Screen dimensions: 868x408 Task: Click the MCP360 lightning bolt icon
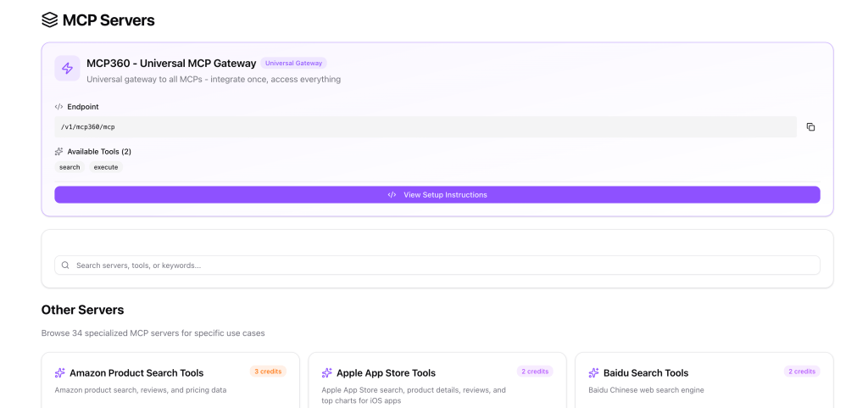[68, 69]
